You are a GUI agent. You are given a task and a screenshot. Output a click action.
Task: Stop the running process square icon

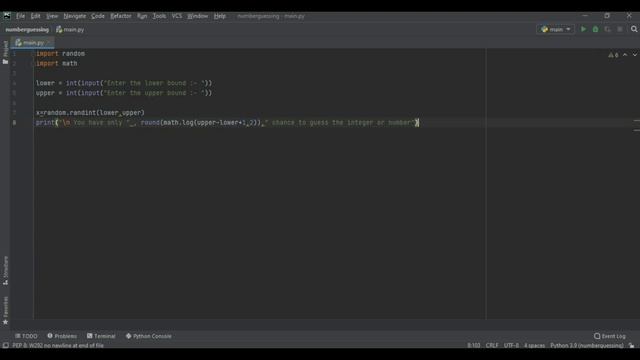[x=620, y=29]
